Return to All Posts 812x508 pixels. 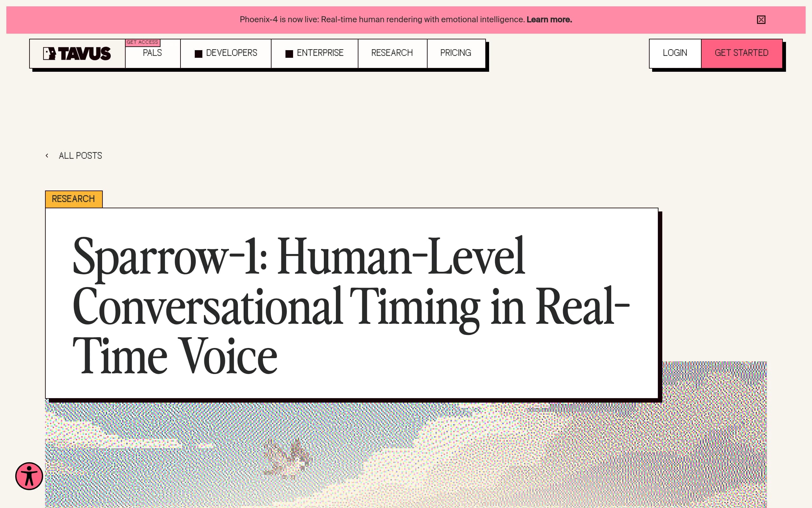point(80,156)
